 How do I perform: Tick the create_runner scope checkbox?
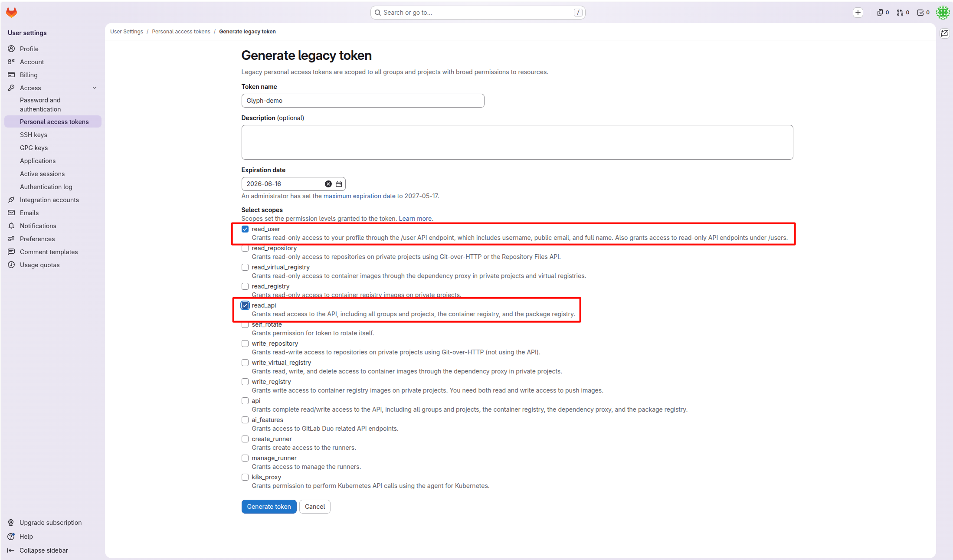pyautogui.click(x=245, y=439)
